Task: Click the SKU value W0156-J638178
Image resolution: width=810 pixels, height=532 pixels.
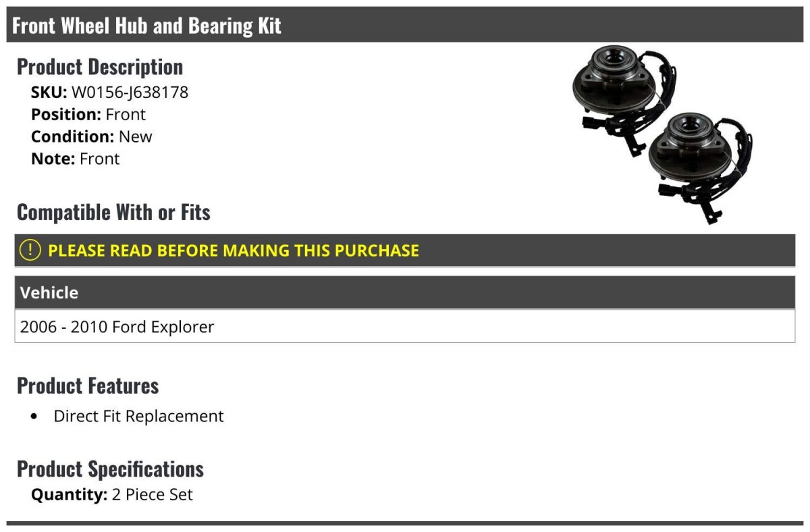Action: pyautogui.click(x=130, y=92)
